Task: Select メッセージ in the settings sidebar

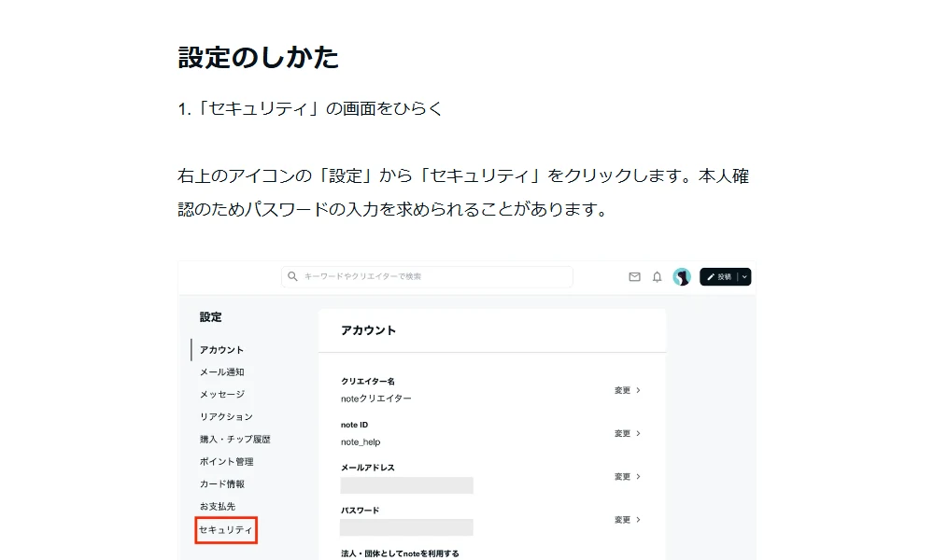Action: click(221, 395)
